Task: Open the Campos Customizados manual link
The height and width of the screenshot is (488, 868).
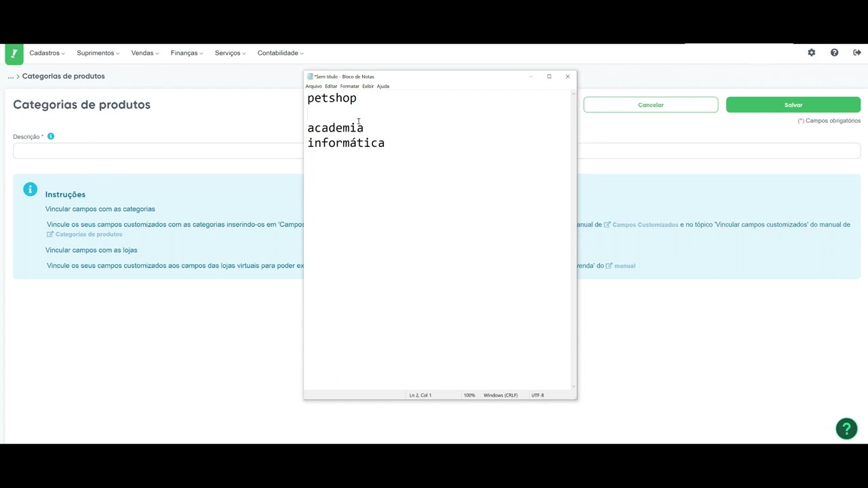Action: [x=641, y=224]
